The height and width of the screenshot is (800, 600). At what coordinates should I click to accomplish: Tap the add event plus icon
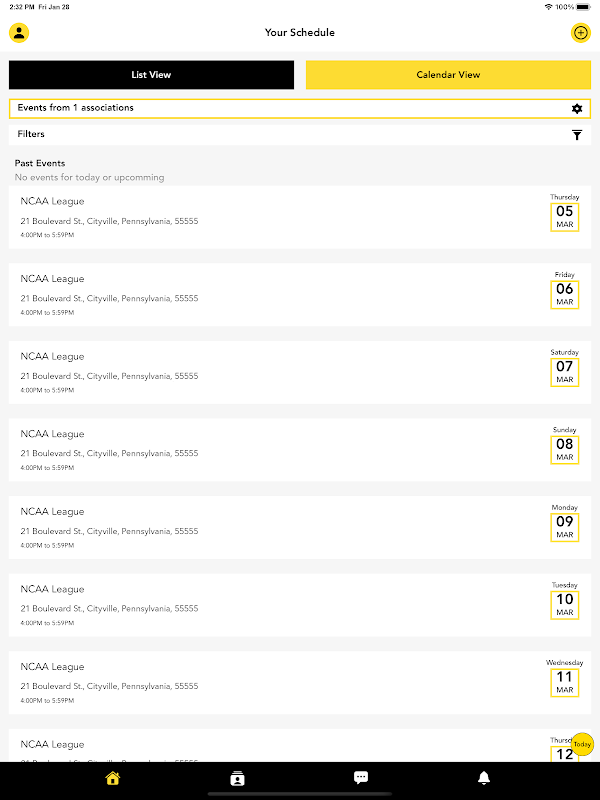[x=581, y=33]
